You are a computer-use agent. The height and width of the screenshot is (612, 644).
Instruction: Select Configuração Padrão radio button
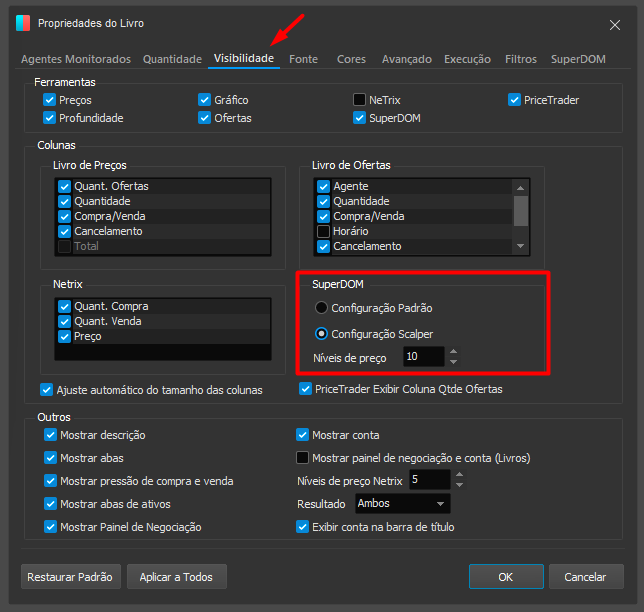pyautogui.click(x=321, y=308)
